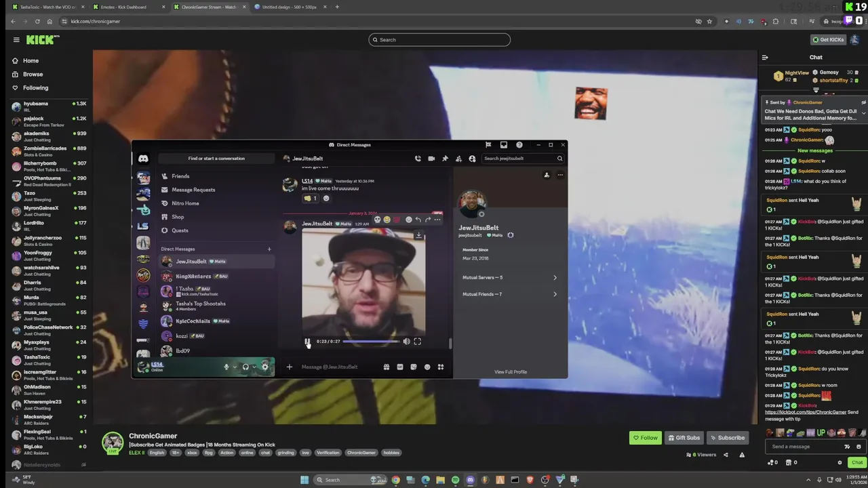Download the video attachment
This screenshot has width=868, height=488.
(418, 236)
